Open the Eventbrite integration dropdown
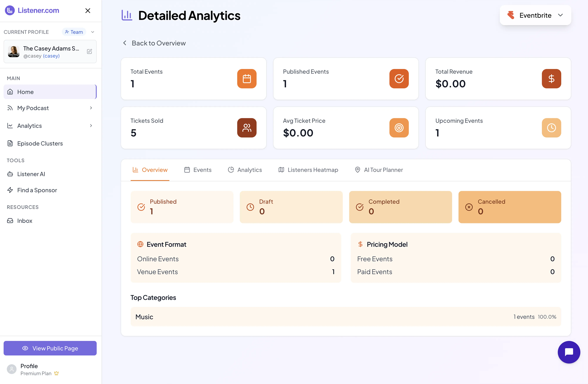This screenshot has height=384, width=588. [535, 15]
